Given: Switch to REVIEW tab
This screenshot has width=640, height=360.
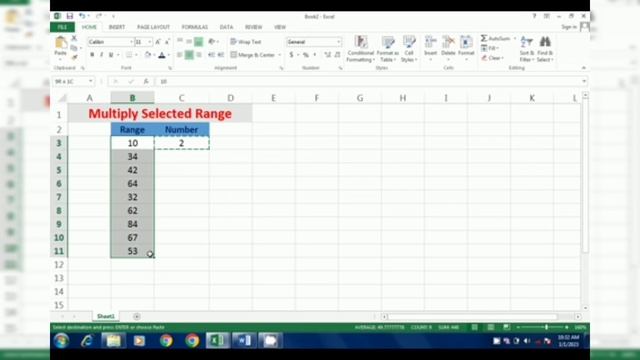Looking at the screenshot, I should (x=253, y=27).
